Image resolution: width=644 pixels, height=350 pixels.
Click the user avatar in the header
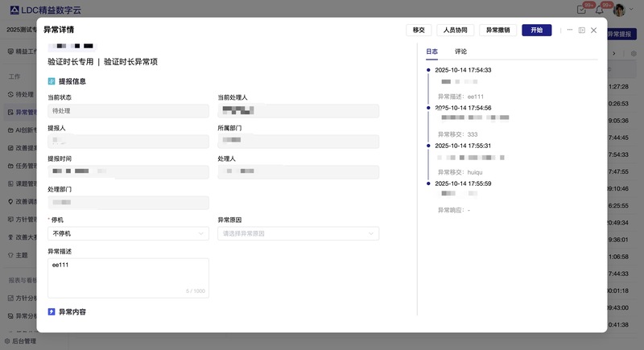[x=619, y=10]
